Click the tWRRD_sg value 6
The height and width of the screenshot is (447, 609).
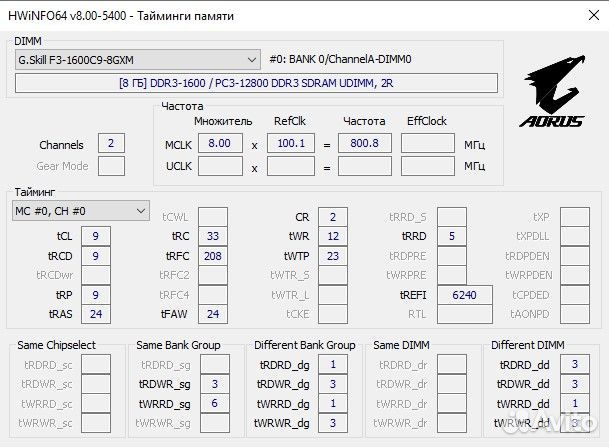[215, 404]
